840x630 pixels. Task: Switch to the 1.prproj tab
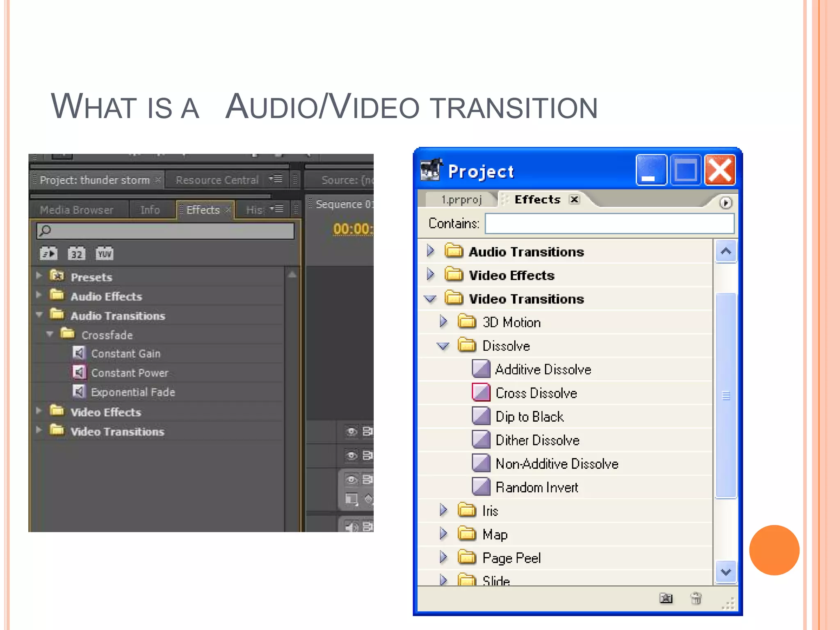click(x=461, y=200)
